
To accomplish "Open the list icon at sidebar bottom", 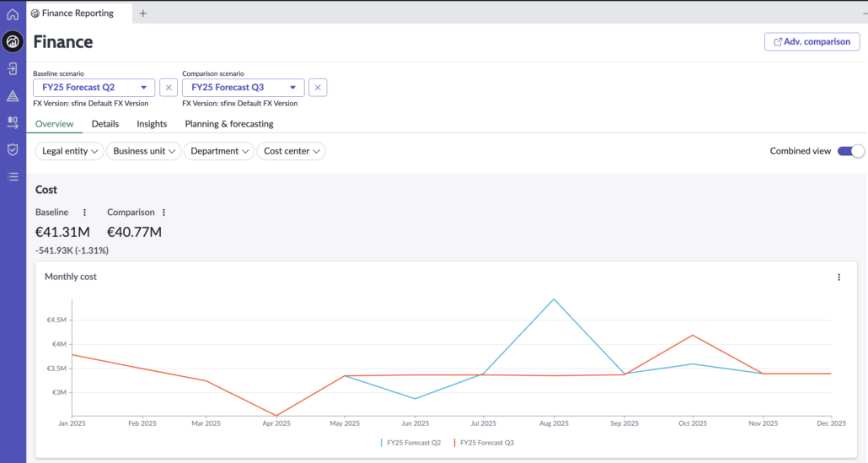I will [x=13, y=176].
